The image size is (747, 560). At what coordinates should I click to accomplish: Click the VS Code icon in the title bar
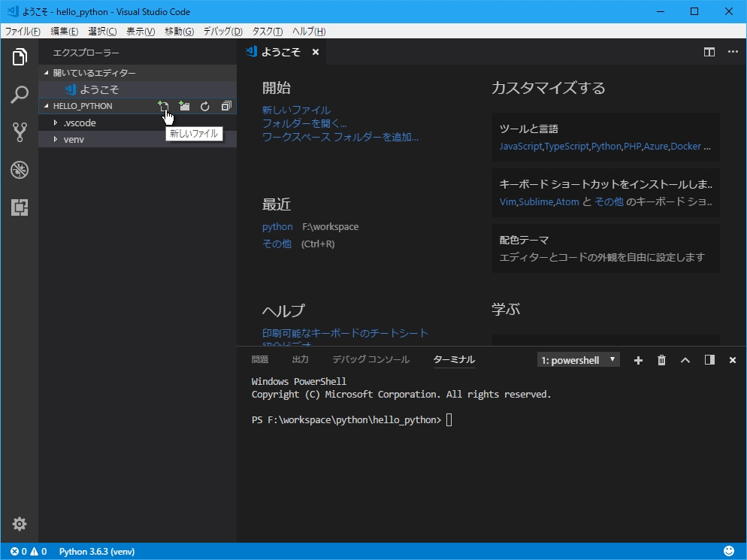click(13, 11)
